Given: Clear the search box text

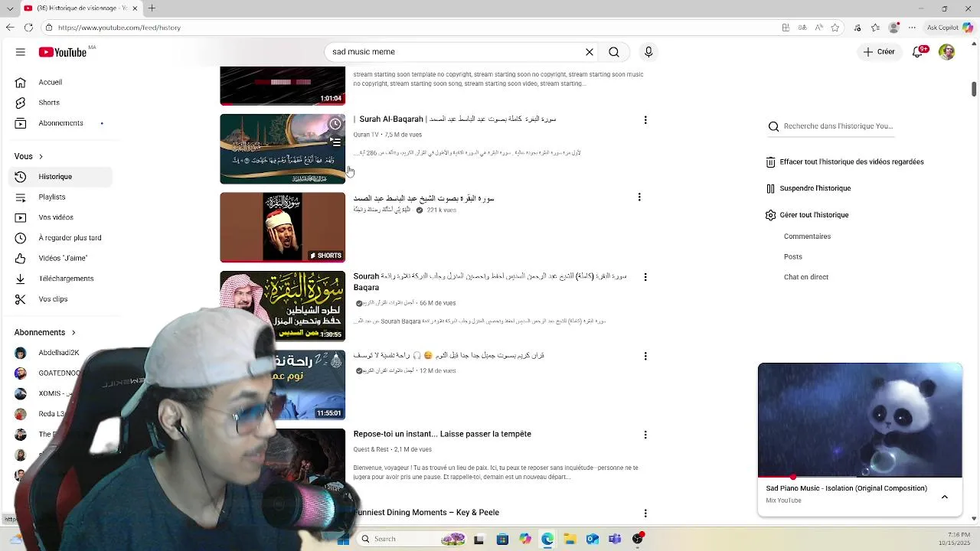Looking at the screenshot, I should tap(590, 52).
